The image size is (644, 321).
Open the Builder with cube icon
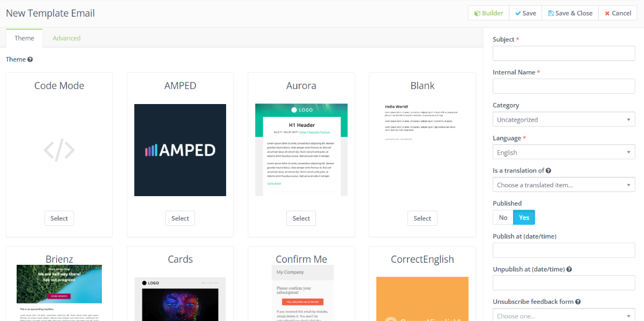click(488, 13)
